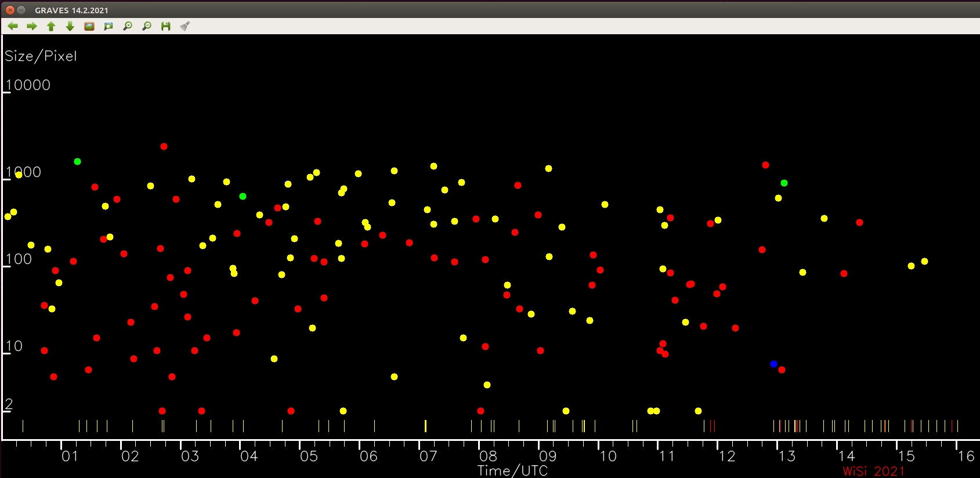Image resolution: width=980 pixels, height=478 pixels.
Task: Click the 03 hour label on time axis
Action: tap(190, 457)
